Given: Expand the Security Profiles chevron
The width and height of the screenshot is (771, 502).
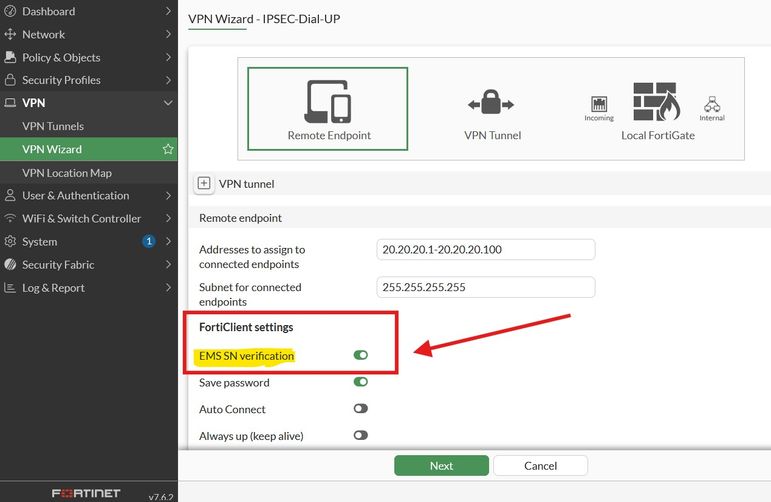Looking at the screenshot, I should [168, 80].
